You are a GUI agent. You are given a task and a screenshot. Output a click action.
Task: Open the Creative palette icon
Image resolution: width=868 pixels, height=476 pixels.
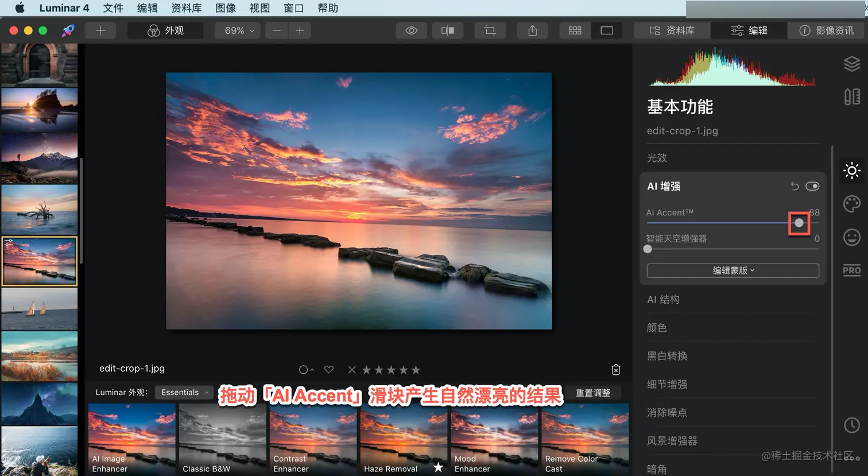point(852,204)
